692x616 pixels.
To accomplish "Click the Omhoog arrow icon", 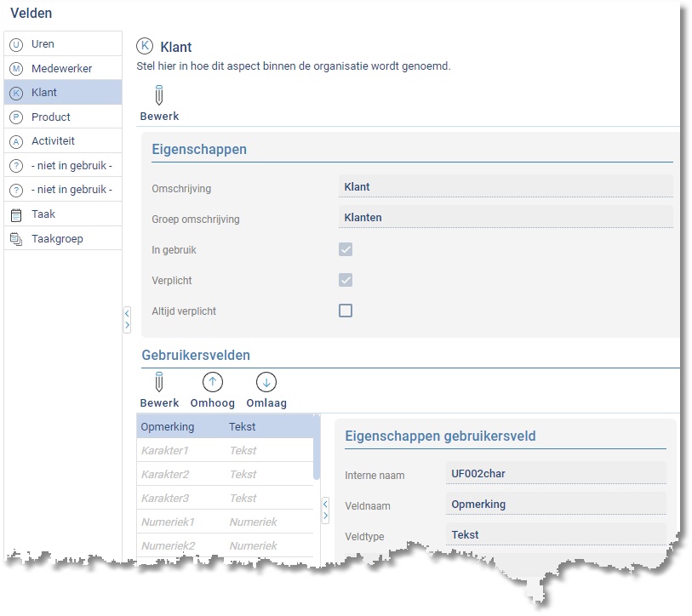I will [212, 383].
